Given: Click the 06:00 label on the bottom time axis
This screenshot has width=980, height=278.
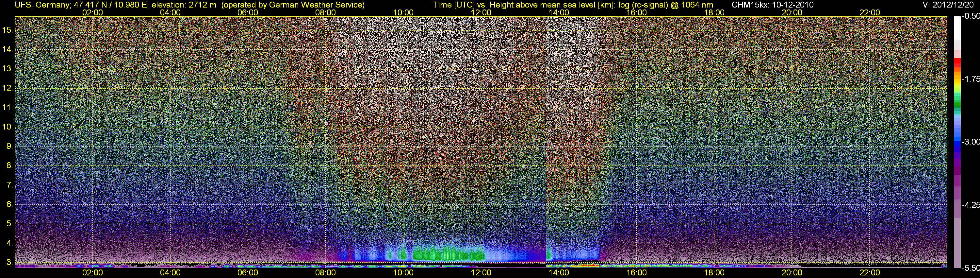Looking at the screenshot, I should click(x=248, y=273).
